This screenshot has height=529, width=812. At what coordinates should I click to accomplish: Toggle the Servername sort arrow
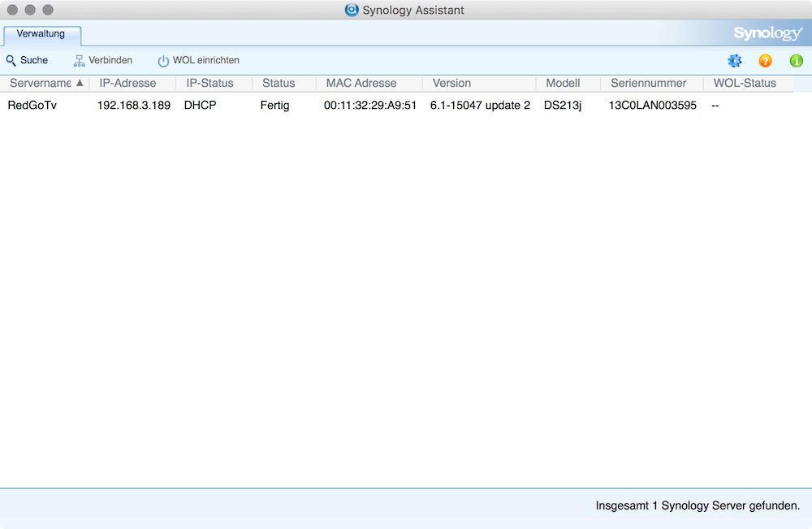80,83
